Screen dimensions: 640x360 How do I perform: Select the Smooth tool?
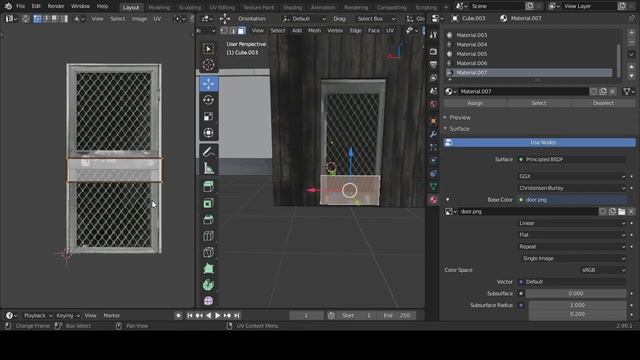coord(208,301)
